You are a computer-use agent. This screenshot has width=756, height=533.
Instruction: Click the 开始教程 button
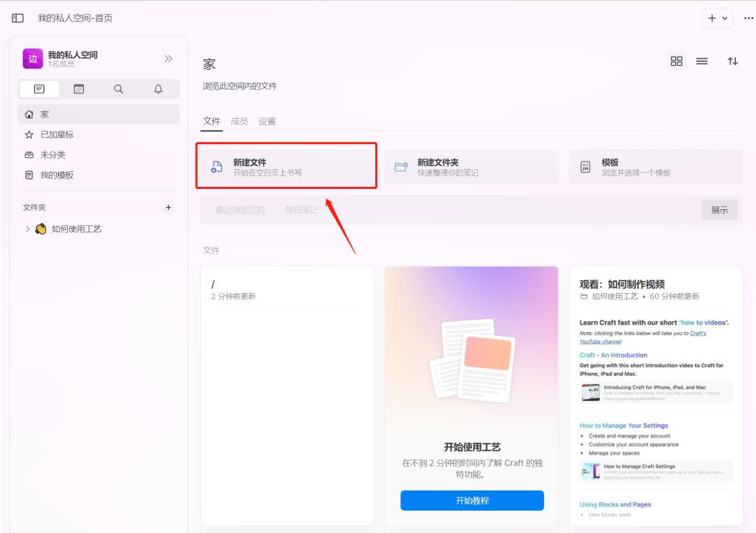pyautogui.click(x=472, y=500)
